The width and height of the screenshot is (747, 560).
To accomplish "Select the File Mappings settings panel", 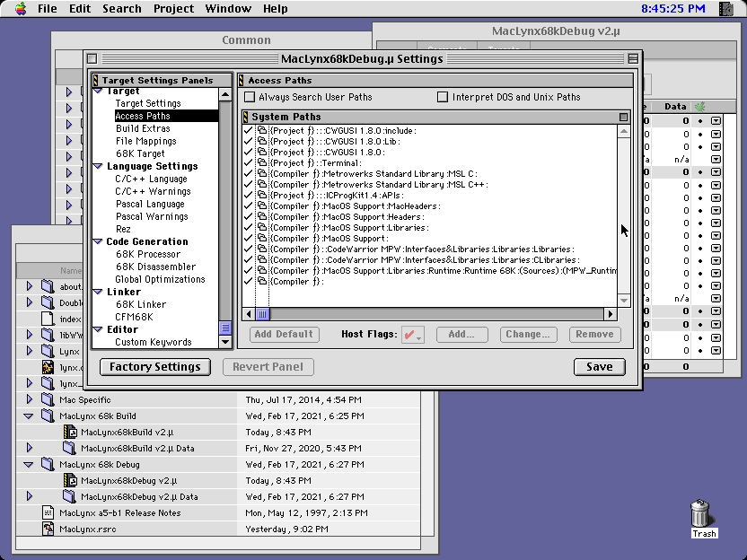I will [x=145, y=141].
